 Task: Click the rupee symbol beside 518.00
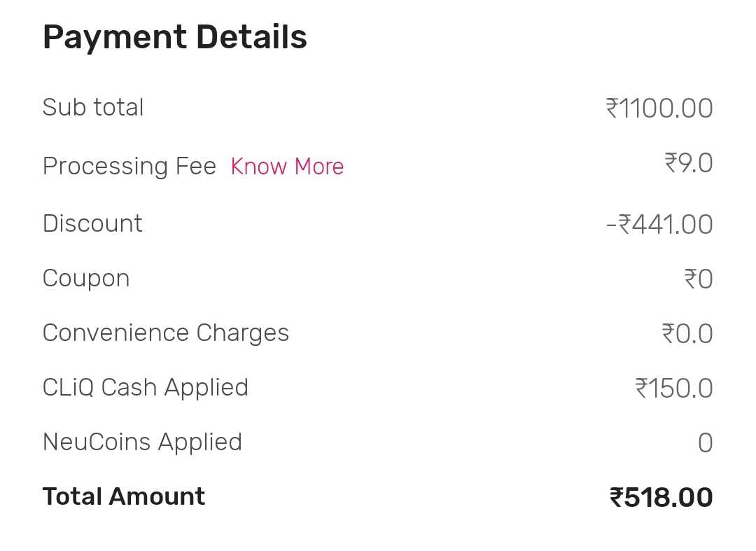tap(616, 498)
